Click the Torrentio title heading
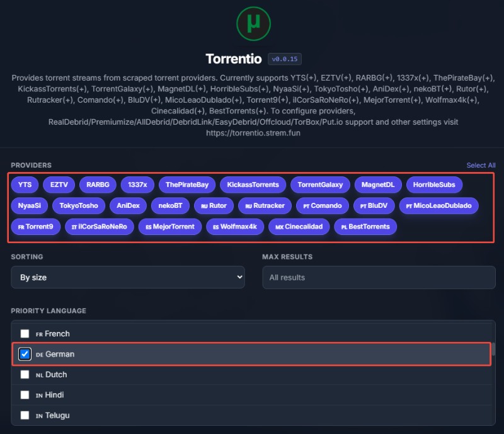 [x=234, y=59]
